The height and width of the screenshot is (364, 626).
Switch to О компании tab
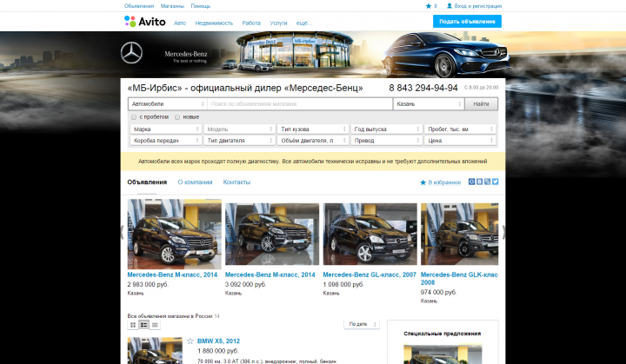[195, 182]
